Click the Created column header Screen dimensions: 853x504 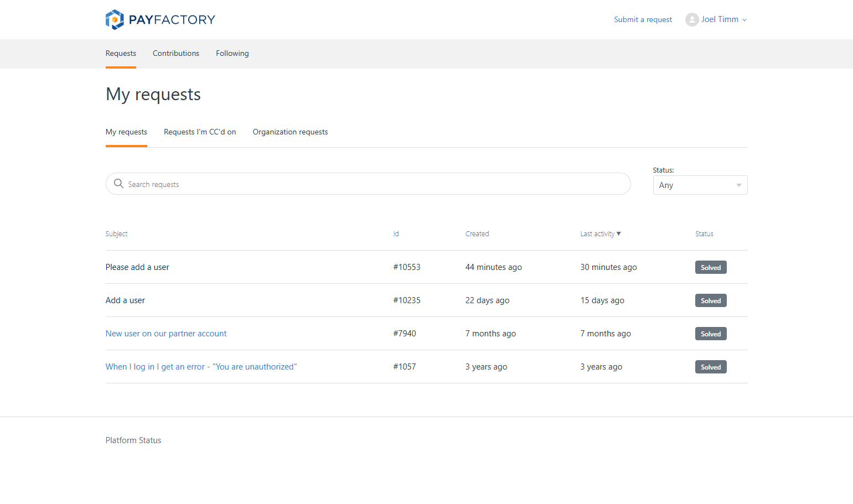click(x=477, y=234)
